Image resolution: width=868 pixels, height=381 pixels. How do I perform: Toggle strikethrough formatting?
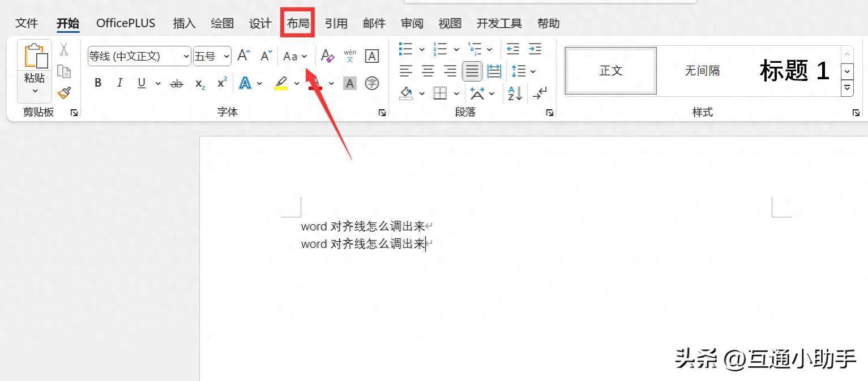[x=177, y=83]
